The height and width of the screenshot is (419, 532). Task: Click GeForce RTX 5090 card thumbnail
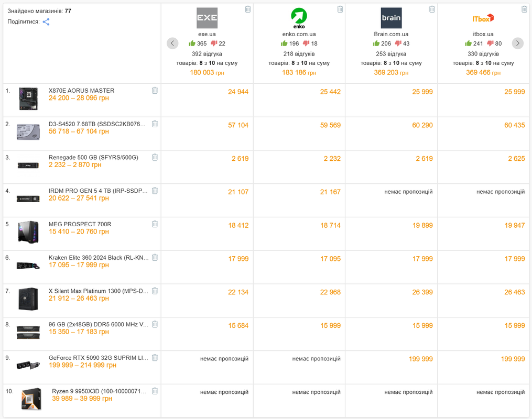28,365
